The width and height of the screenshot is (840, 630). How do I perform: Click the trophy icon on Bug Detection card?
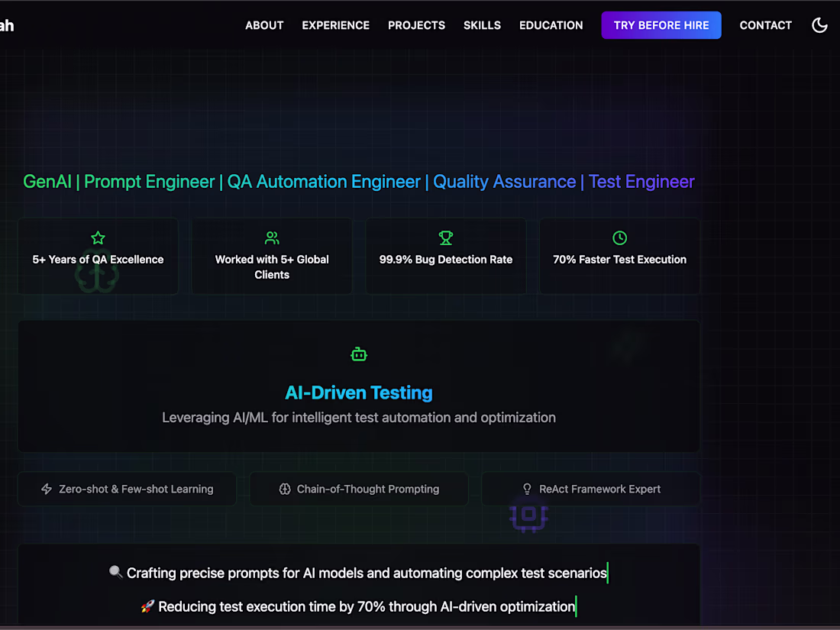(446, 237)
